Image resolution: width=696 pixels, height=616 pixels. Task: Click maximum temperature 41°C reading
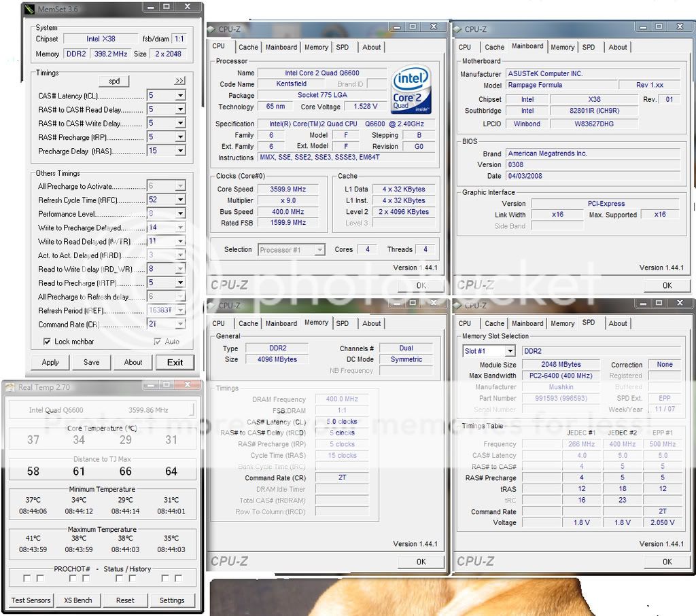(x=33, y=538)
